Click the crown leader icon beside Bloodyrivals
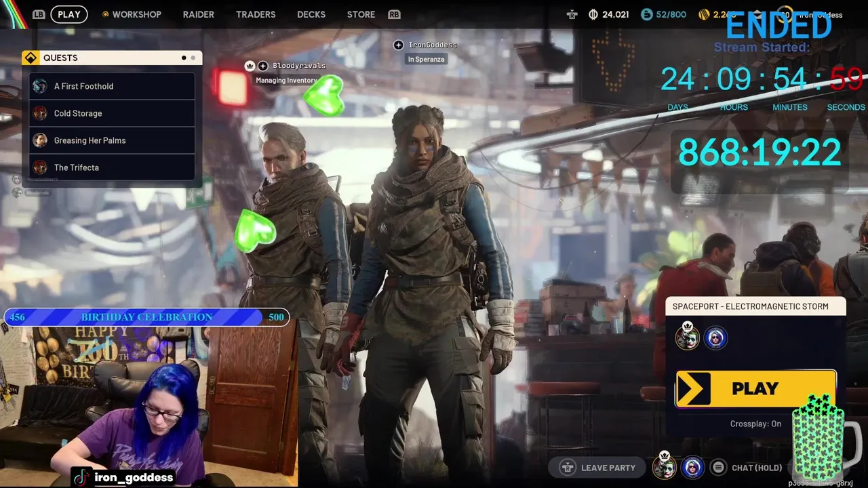The image size is (868, 488). (x=250, y=66)
